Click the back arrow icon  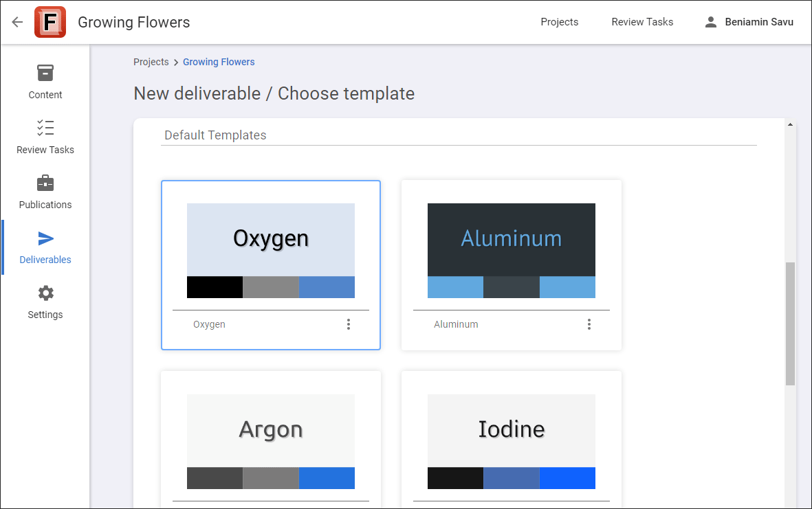18,22
